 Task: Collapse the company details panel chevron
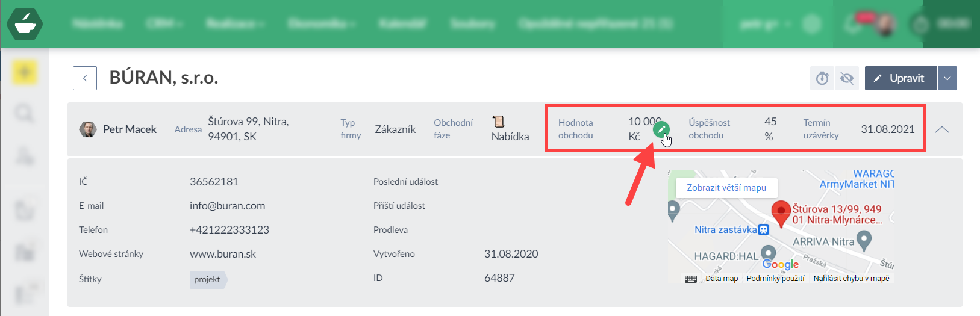[x=942, y=129]
